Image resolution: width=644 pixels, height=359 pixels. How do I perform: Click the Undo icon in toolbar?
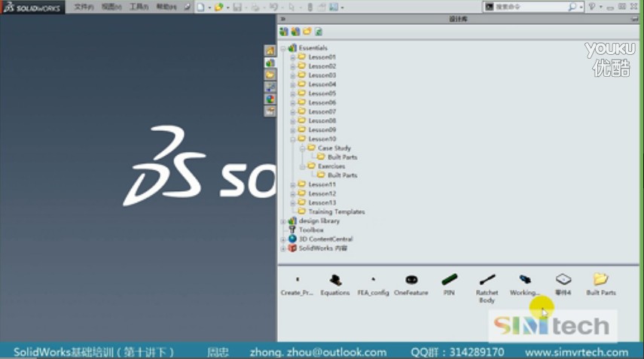[273, 7]
